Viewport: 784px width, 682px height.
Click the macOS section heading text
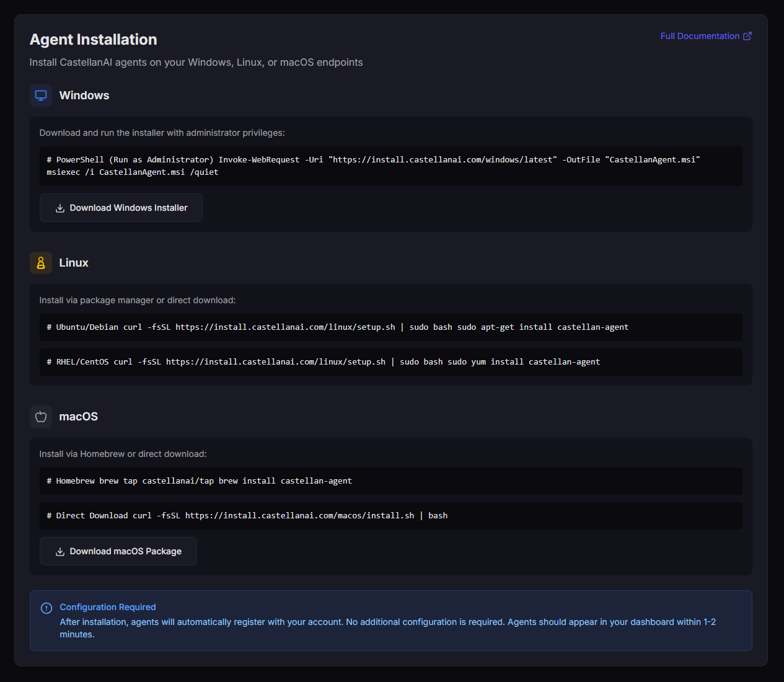coord(79,417)
